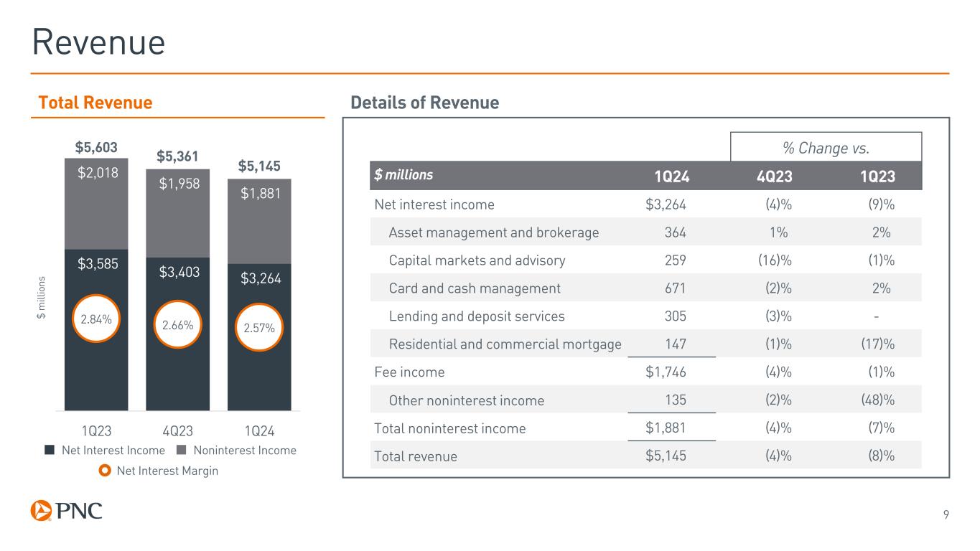The image size is (980, 551).
Task: Click the Fee income row label
Action: 410,372
